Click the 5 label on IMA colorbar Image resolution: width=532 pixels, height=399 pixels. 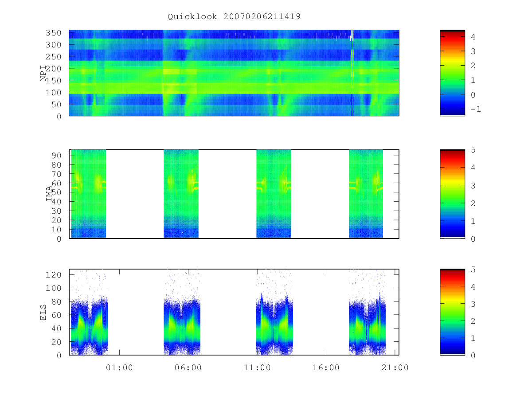473,150
